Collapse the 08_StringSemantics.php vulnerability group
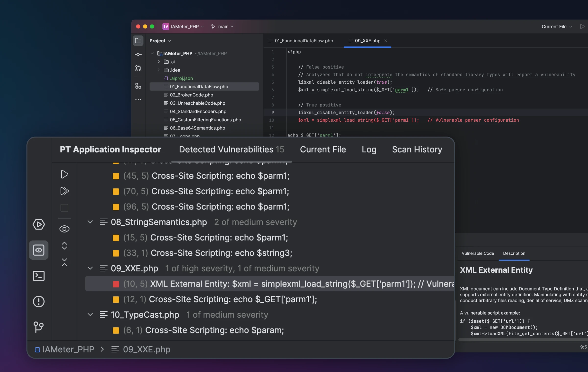 pyautogui.click(x=90, y=222)
